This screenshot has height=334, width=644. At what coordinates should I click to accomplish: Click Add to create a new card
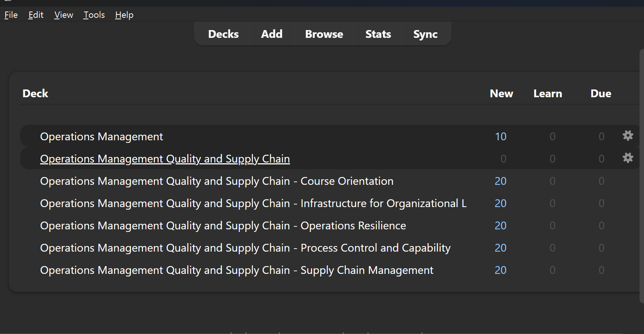[271, 34]
